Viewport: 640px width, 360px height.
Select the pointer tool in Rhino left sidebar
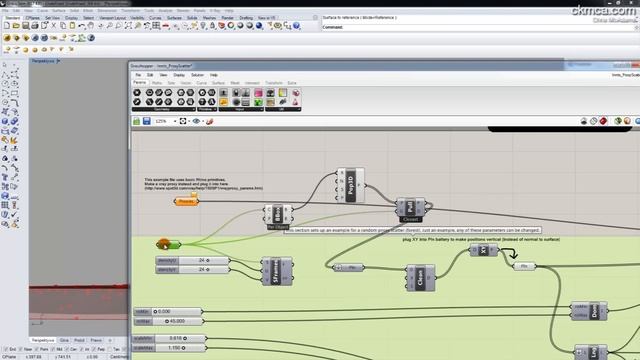[5, 65]
